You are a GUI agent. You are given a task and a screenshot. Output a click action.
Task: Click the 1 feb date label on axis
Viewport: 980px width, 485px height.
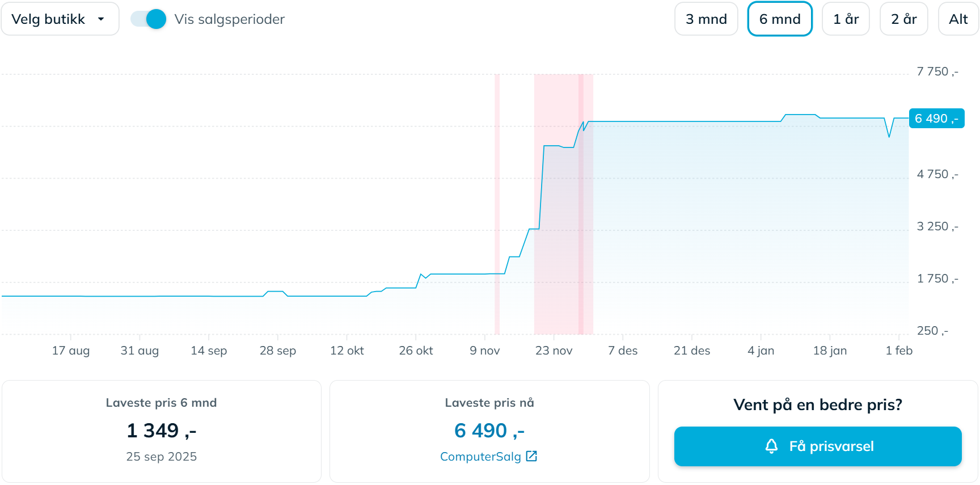899,351
